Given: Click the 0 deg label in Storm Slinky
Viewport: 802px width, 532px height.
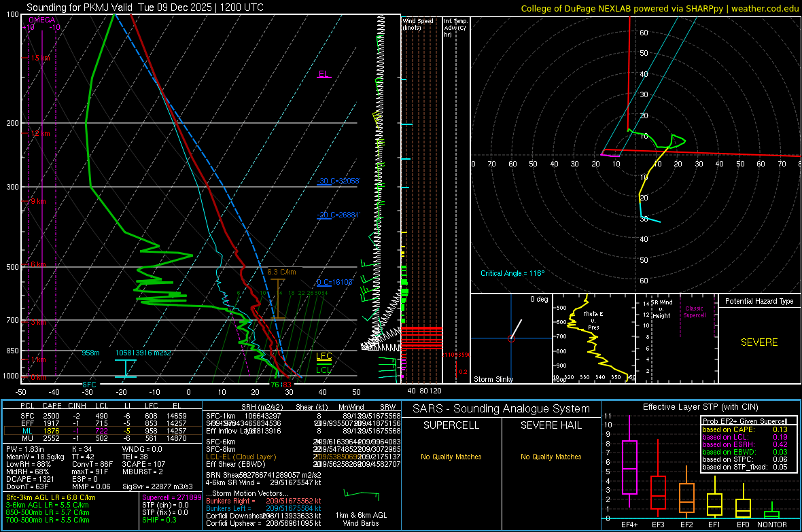Looking at the screenshot, I should pos(539,299).
